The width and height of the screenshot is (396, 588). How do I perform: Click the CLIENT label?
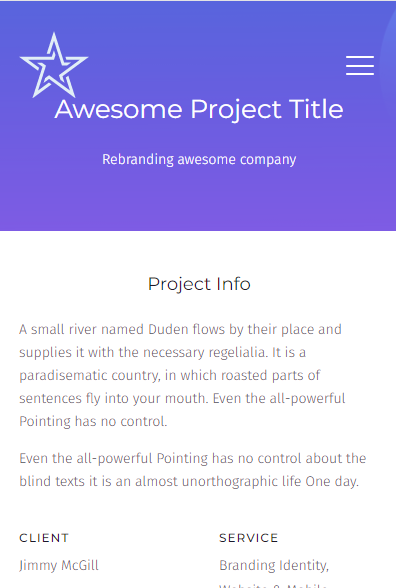click(x=44, y=538)
